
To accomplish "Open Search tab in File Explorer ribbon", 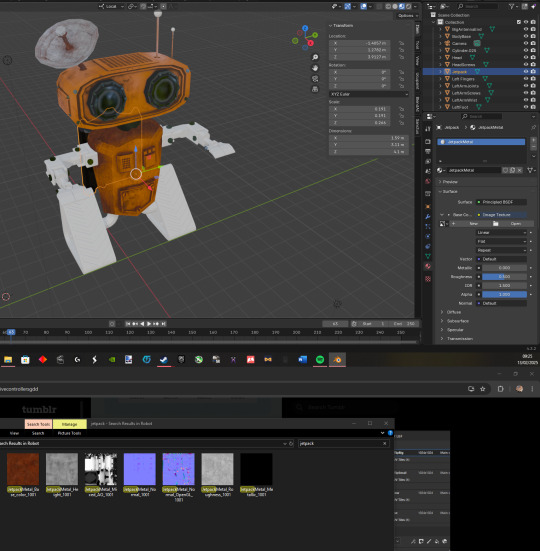I will coord(38,433).
